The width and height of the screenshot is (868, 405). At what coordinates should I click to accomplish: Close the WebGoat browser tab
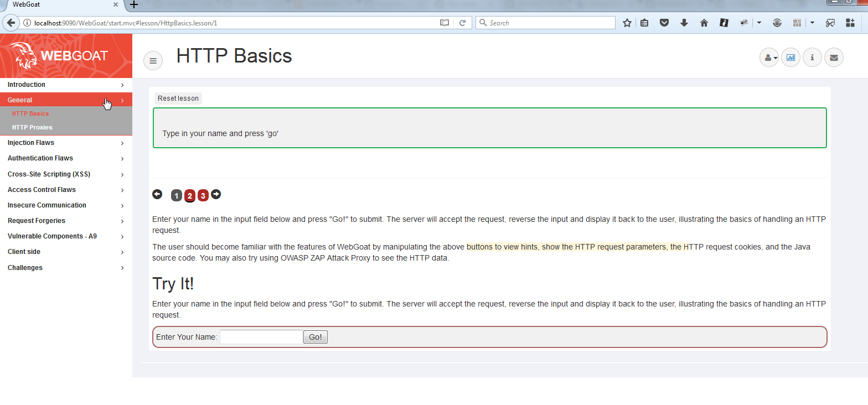point(116,4)
